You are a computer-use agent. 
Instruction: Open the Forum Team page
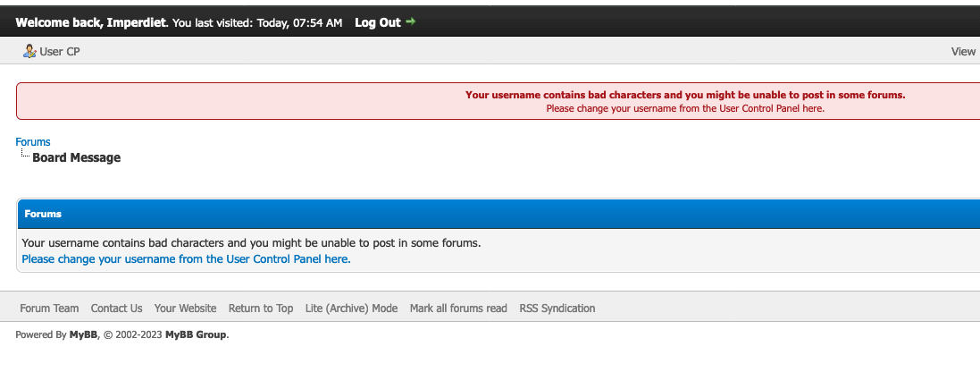tap(49, 309)
